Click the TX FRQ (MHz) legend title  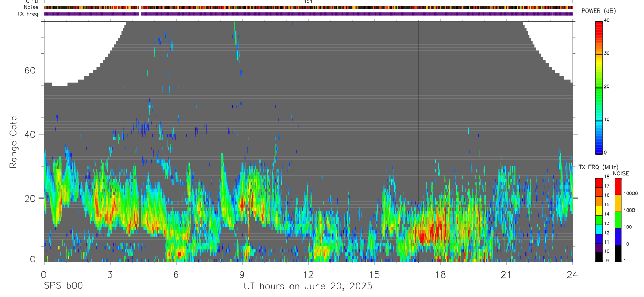[x=598, y=167]
